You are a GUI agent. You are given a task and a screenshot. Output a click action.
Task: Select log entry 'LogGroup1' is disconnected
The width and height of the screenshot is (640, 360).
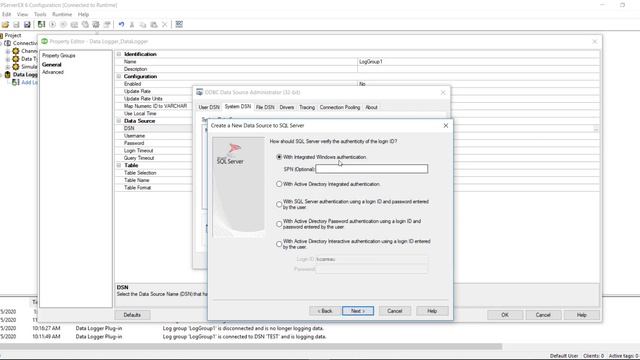point(243,328)
